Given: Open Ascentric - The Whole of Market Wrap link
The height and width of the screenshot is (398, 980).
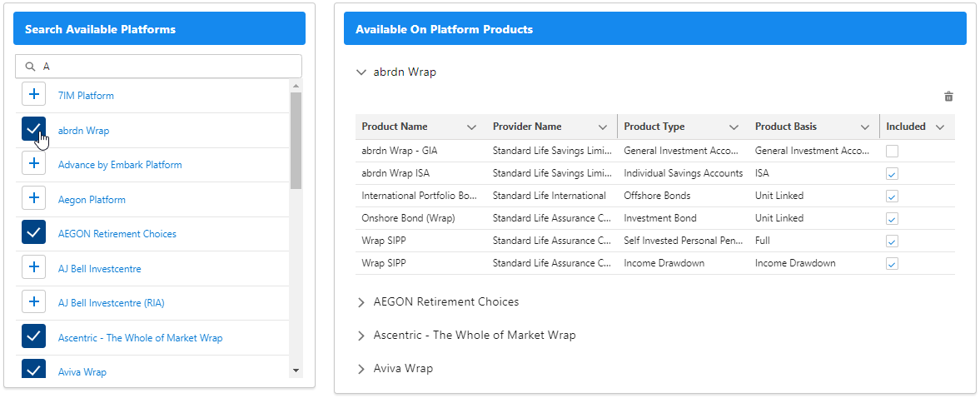Looking at the screenshot, I should pos(140,337).
